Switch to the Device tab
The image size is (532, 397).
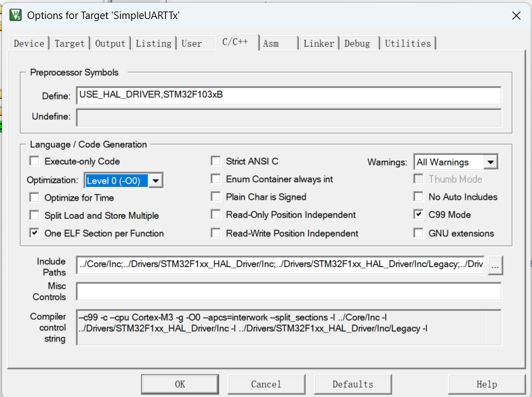click(x=29, y=44)
